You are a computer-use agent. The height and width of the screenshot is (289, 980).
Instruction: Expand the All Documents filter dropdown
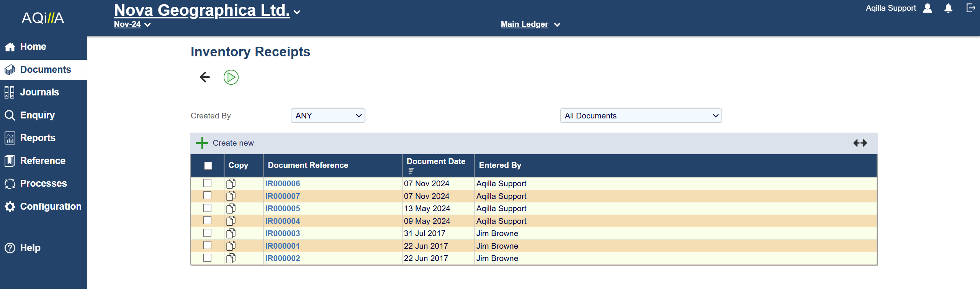pos(641,116)
